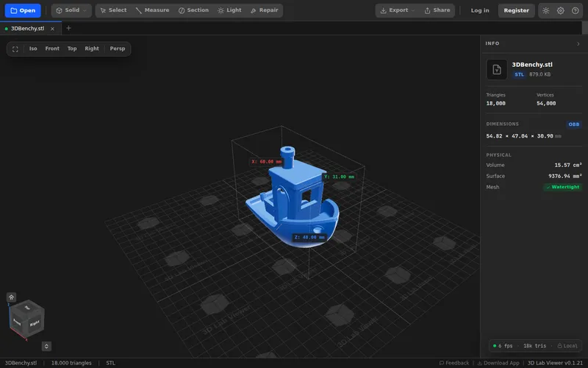Click the 18k tris indicator
588x368 pixels.
[x=535, y=346]
